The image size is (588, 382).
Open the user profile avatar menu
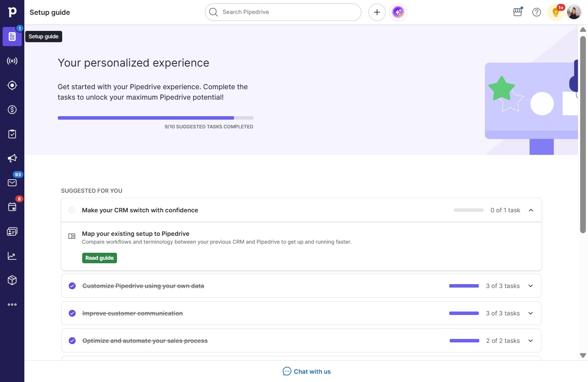tap(574, 12)
